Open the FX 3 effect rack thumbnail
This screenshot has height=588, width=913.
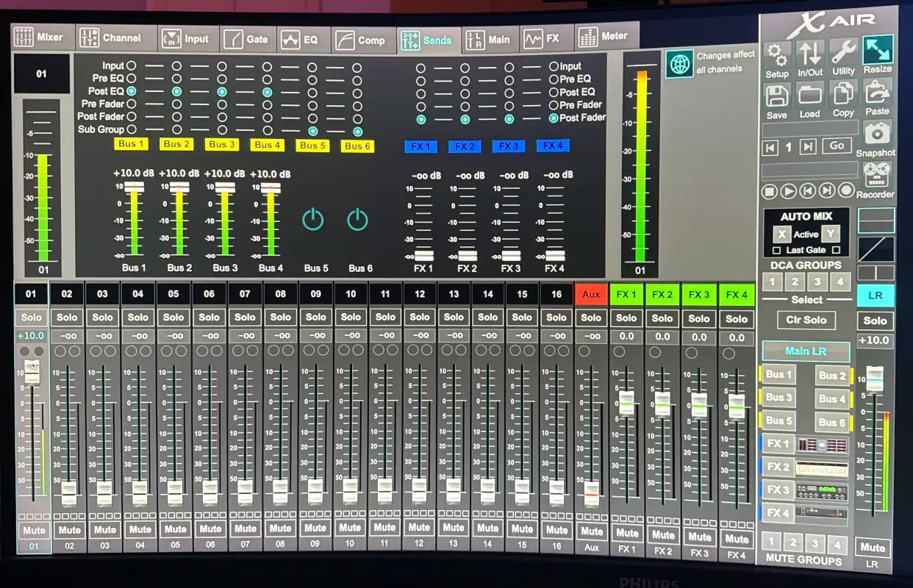click(823, 492)
